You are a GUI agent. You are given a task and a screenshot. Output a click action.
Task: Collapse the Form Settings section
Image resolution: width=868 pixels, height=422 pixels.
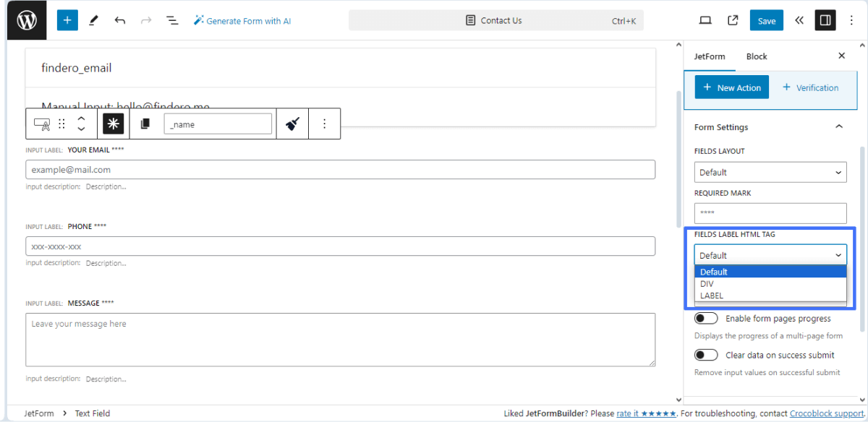[838, 126]
